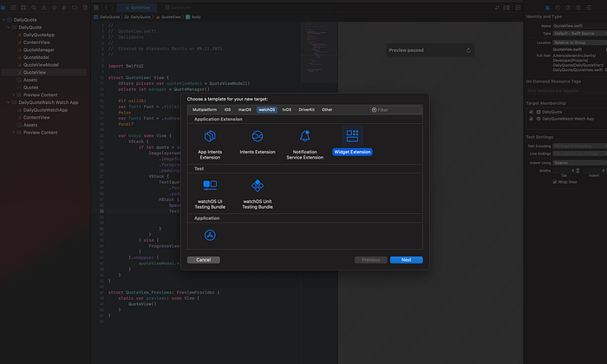
Task: Show the History inspector
Action: [558, 7]
